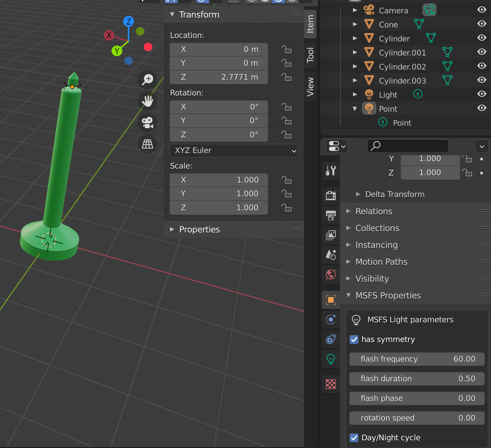Click the Cylinder.003 mesh data icon
The width and height of the screenshot is (491, 448).
click(x=447, y=80)
